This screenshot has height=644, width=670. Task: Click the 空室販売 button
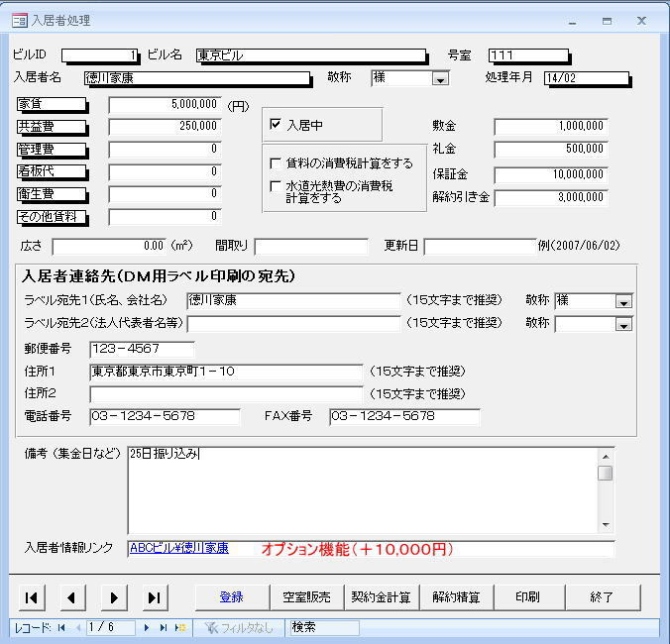coord(307,597)
